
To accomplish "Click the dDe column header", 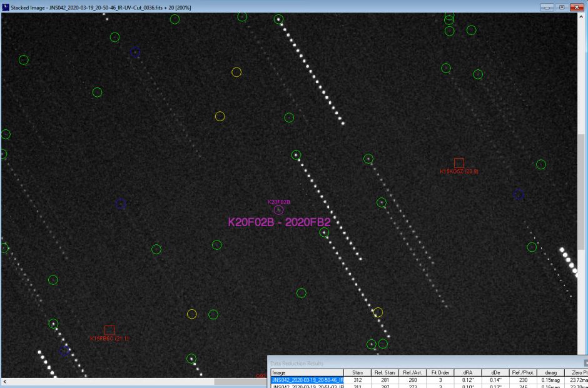I will (495, 372).
